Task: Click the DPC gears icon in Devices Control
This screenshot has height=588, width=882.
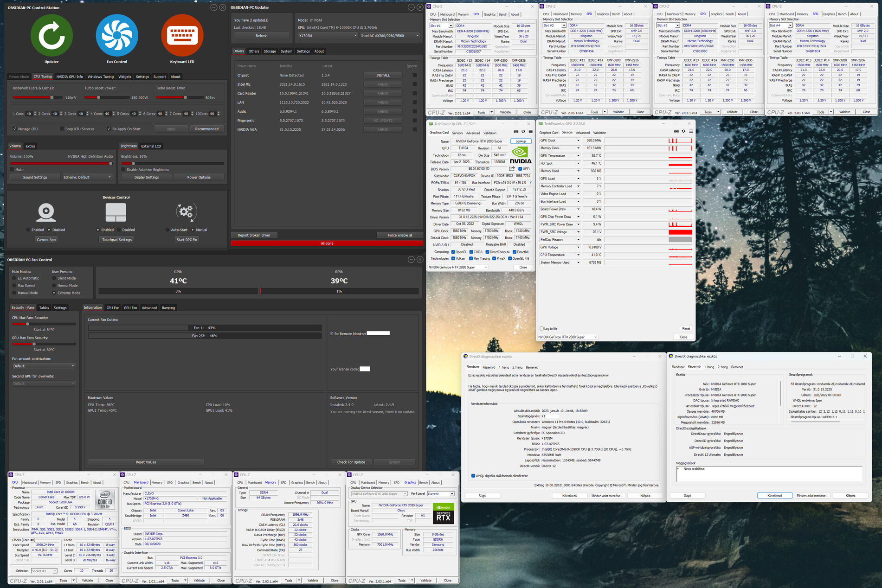Action: 186,212
